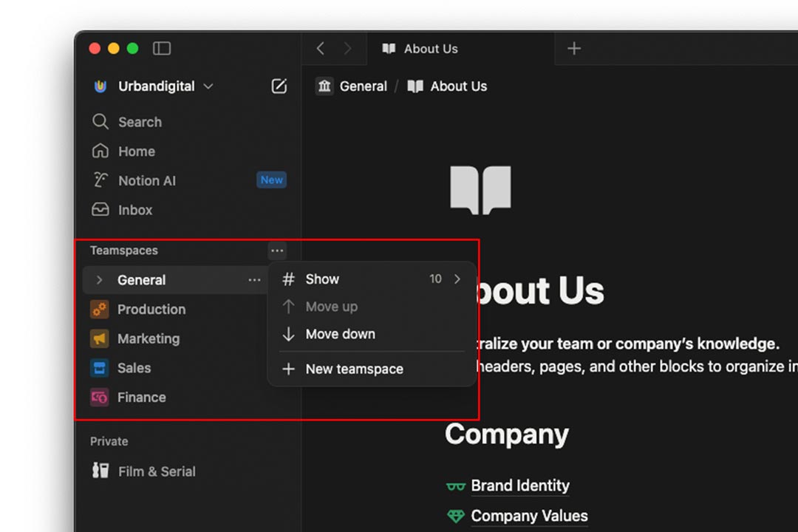The height and width of the screenshot is (532, 798).
Task: Click the New badge beside Notion AI
Action: pyautogui.click(x=272, y=180)
